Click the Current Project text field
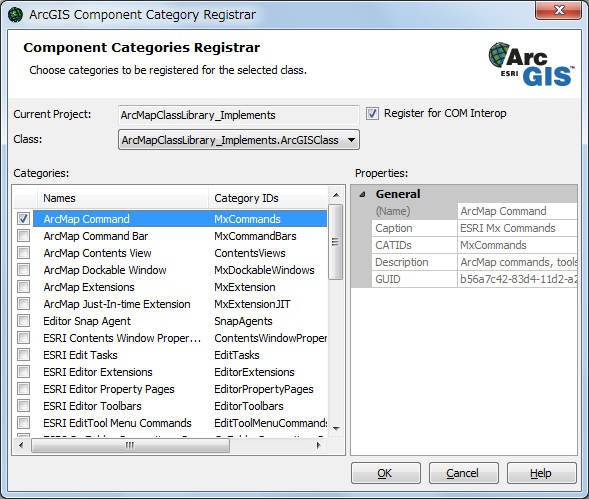Viewport: 589px width, 499px height. pos(239,115)
